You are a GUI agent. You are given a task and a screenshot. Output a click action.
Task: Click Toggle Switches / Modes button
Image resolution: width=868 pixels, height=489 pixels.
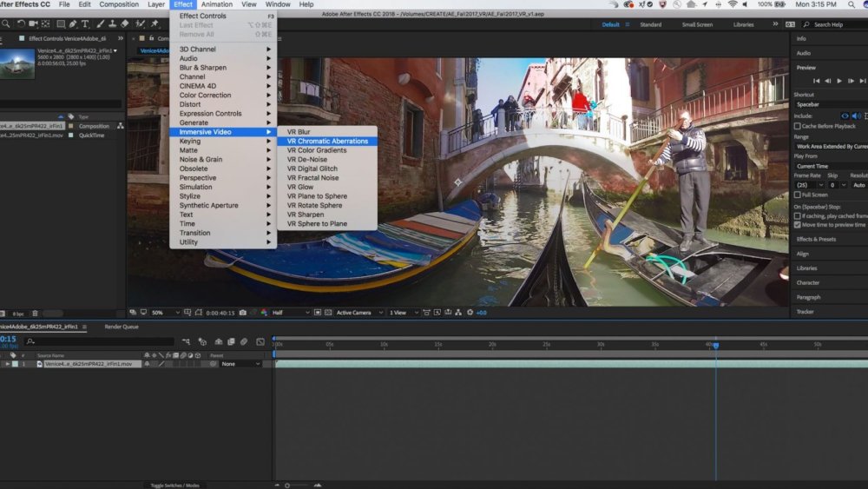[x=175, y=486]
